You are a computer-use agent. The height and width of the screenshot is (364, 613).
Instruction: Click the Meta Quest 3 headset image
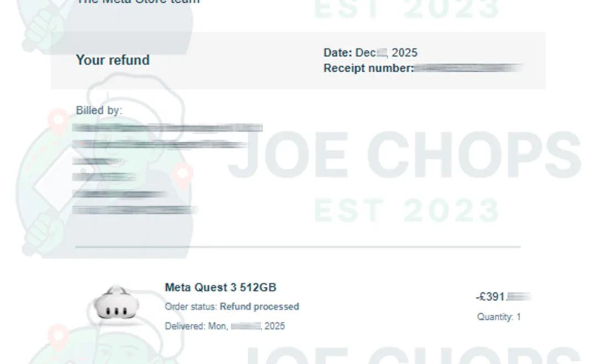click(114, 304)
